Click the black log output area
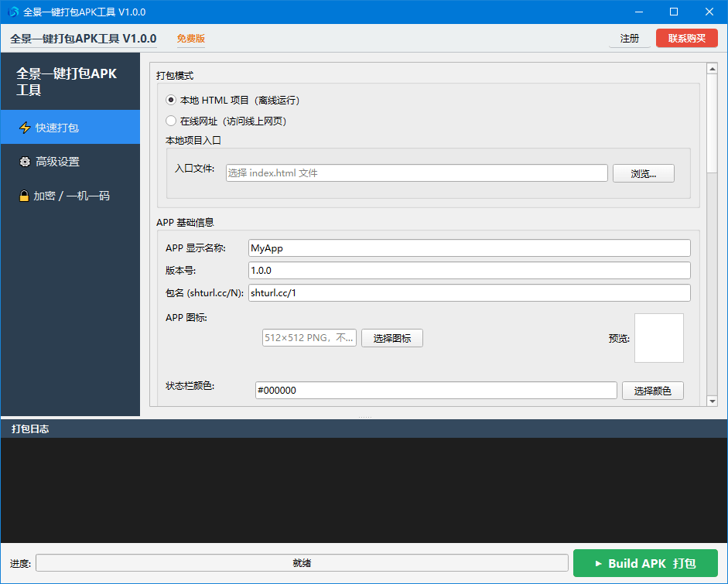 (364, 490)
